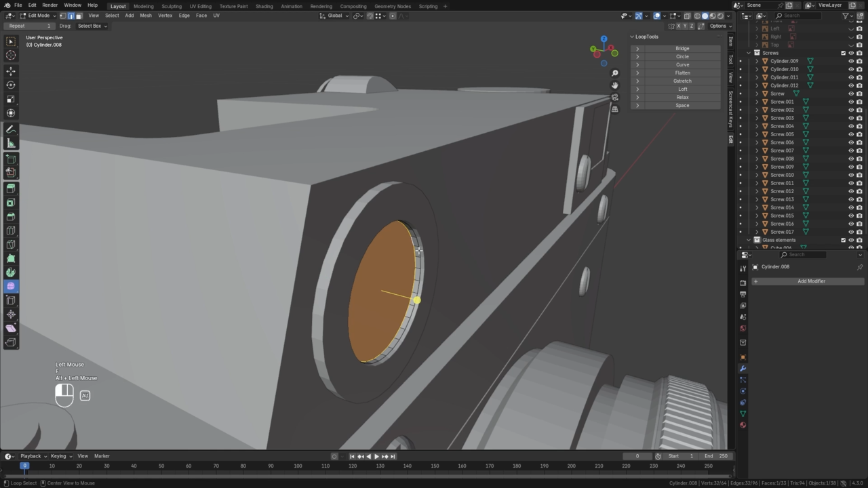Hide Cylinder.009 using its eye icon

(x=851, y=61)
